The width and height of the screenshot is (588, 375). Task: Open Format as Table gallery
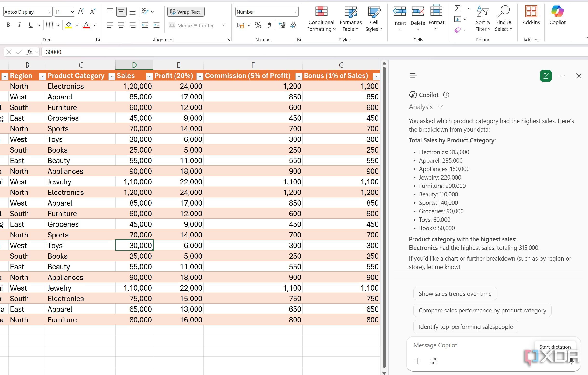351,19
